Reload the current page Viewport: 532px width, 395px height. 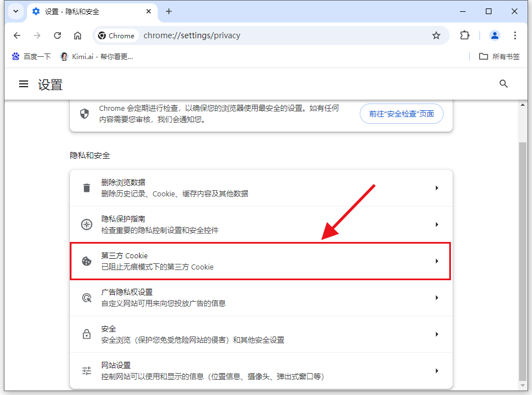(x=57, y=35)
